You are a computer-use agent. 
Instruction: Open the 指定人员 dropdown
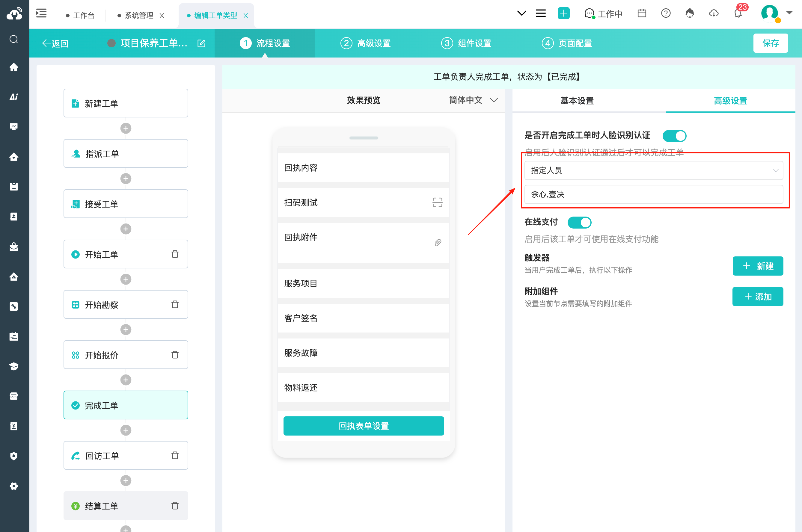[x=654, y=170]
